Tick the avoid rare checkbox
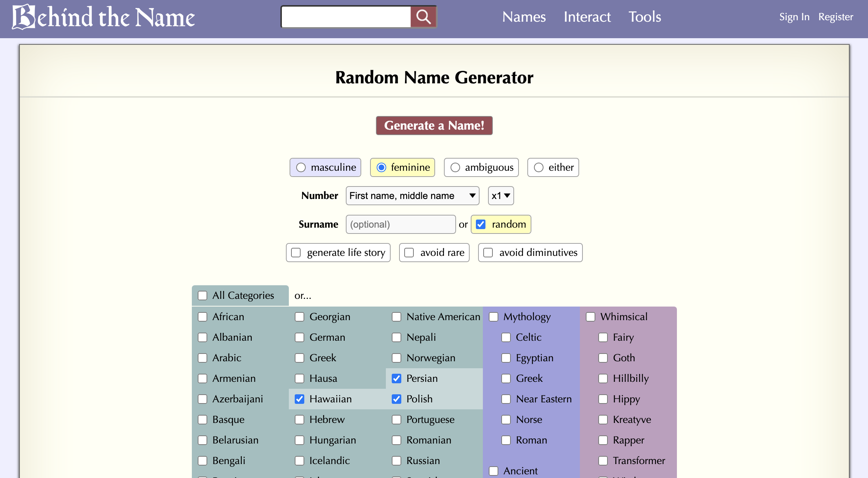Image resolution: width=868 pixels, height=478 pixels. click(409, 253)
